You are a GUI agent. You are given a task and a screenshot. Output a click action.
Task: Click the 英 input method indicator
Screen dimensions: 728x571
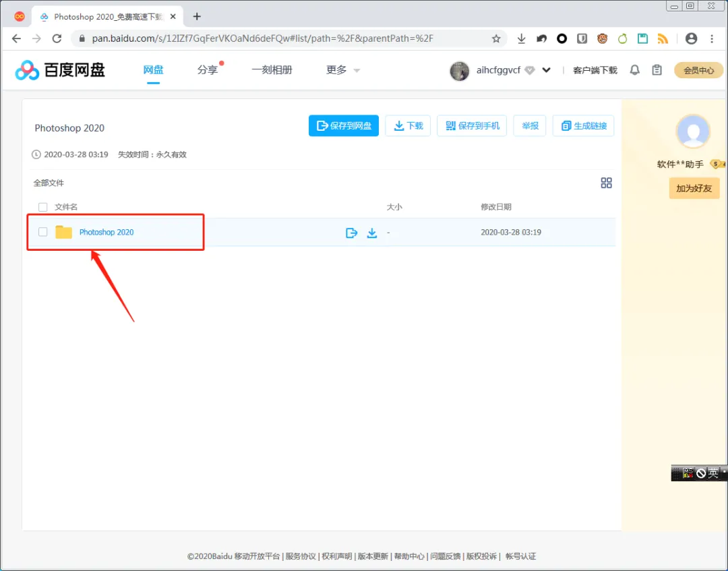pyautogui.click(x=712, y=473)
